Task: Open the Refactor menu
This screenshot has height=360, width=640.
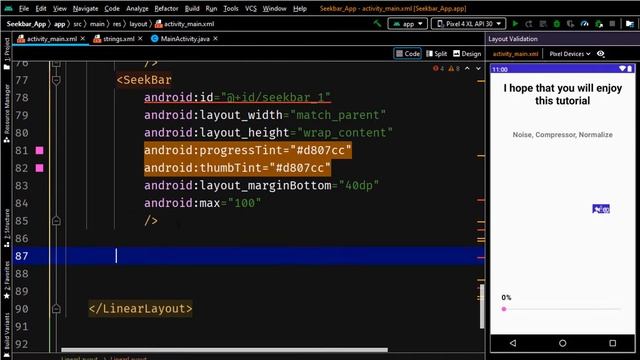Action: coord(166,8)
